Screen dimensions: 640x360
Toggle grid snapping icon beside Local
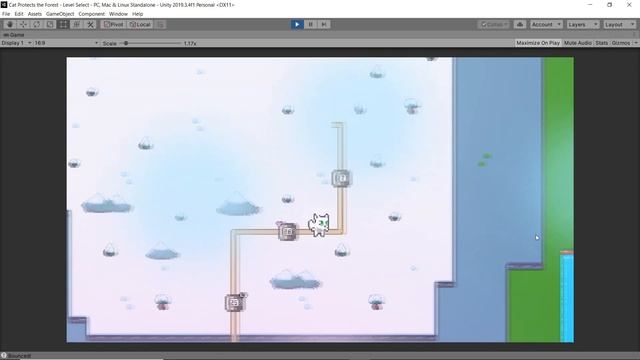(160, 24)
